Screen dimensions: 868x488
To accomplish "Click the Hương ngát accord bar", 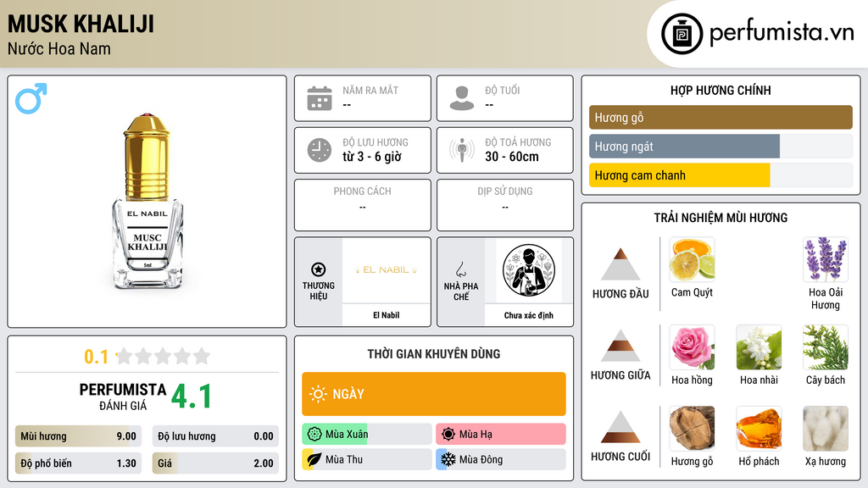I will [x=721, y=146].
